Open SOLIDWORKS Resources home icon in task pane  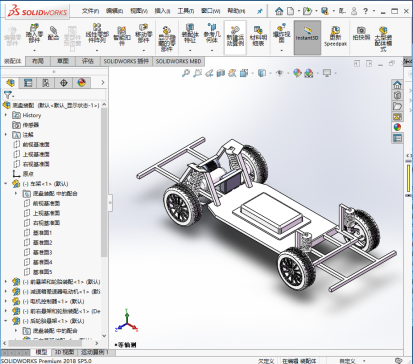[397, 85]
